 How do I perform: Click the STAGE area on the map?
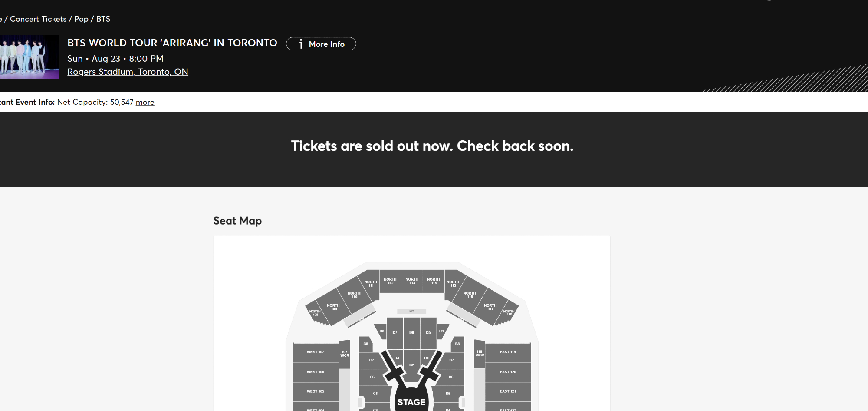tap(411, 402)
